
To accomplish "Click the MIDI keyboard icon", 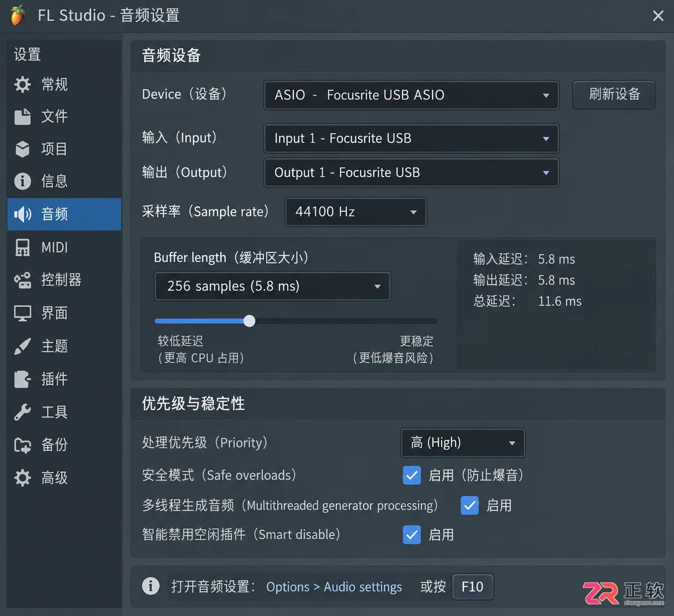I will [x=23, y=248].
